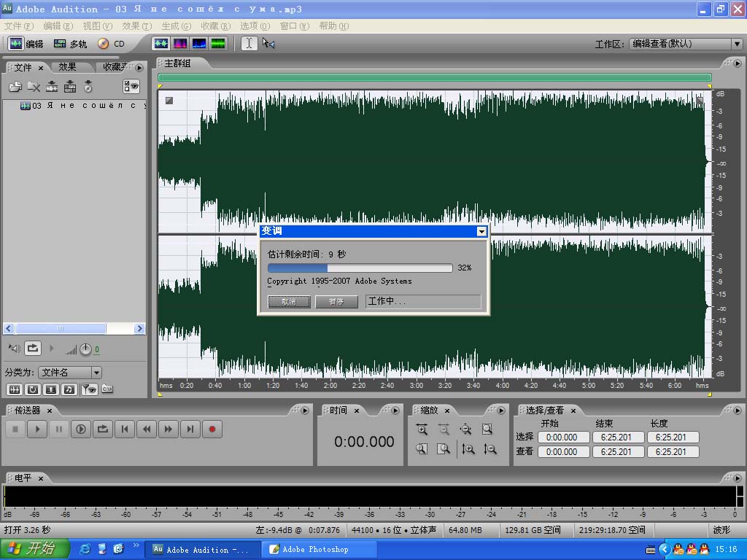747x560 pixels.
Task: Toggle the Show Audio Files filter button
Action: coord(15,389)
